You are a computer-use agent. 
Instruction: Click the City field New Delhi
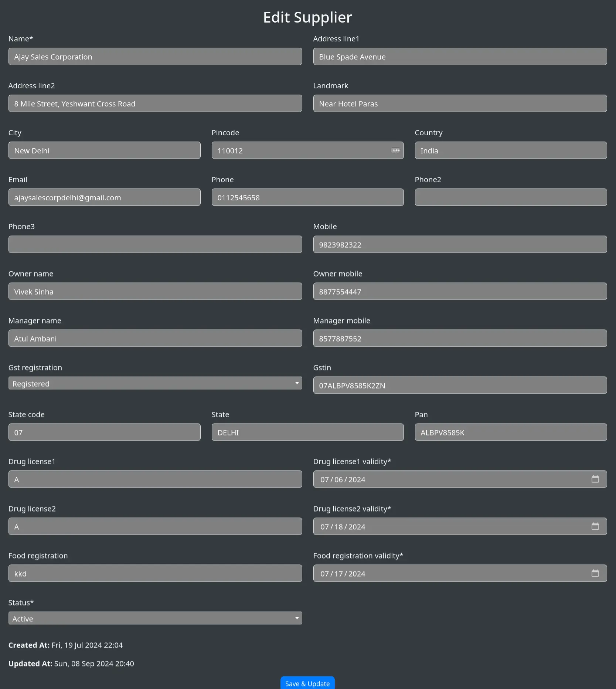105,150
